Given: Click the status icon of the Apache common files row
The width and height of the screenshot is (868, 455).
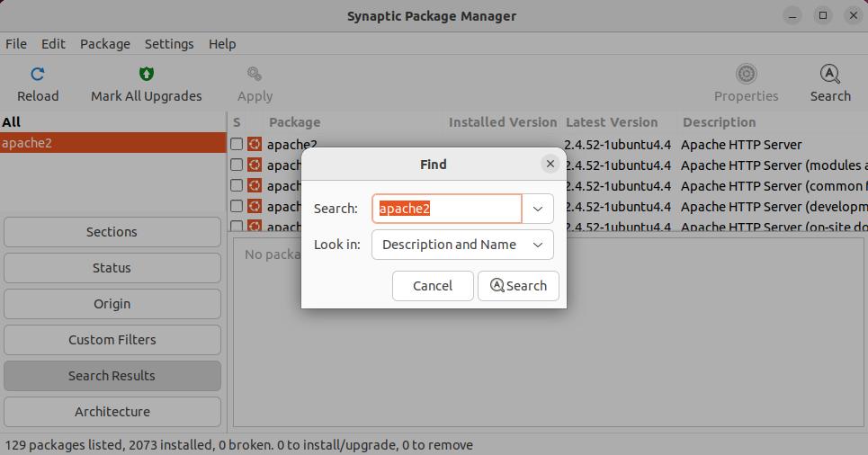Looking at the screenshot, I should click(x=254, y=185).
